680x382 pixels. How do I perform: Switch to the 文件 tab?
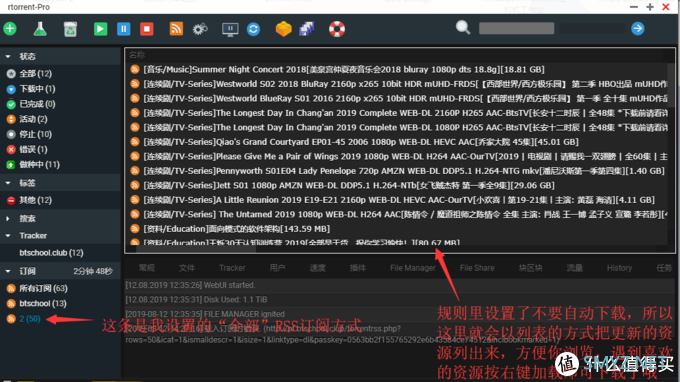tap(186, 268)
